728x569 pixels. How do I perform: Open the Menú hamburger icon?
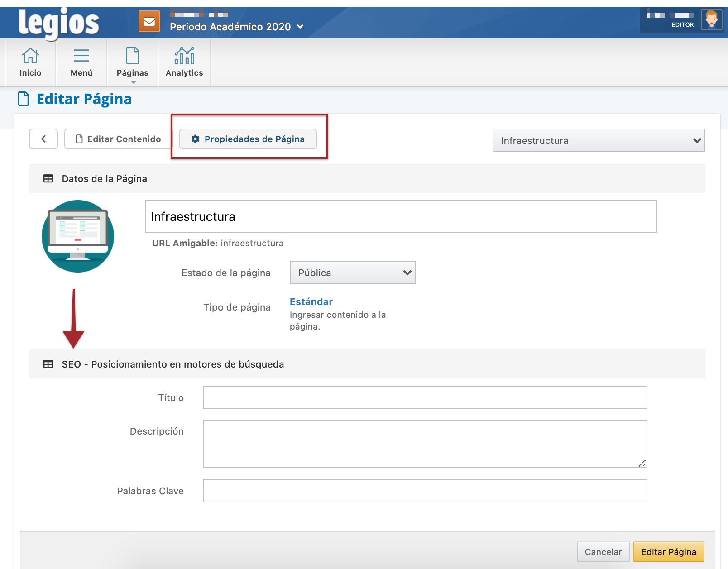click(81, 56)
